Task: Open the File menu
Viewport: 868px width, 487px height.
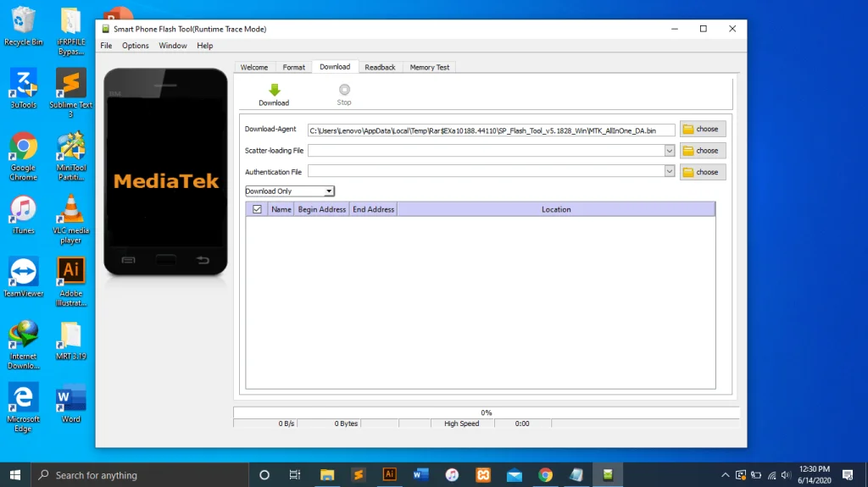Action: click(106, 46)
